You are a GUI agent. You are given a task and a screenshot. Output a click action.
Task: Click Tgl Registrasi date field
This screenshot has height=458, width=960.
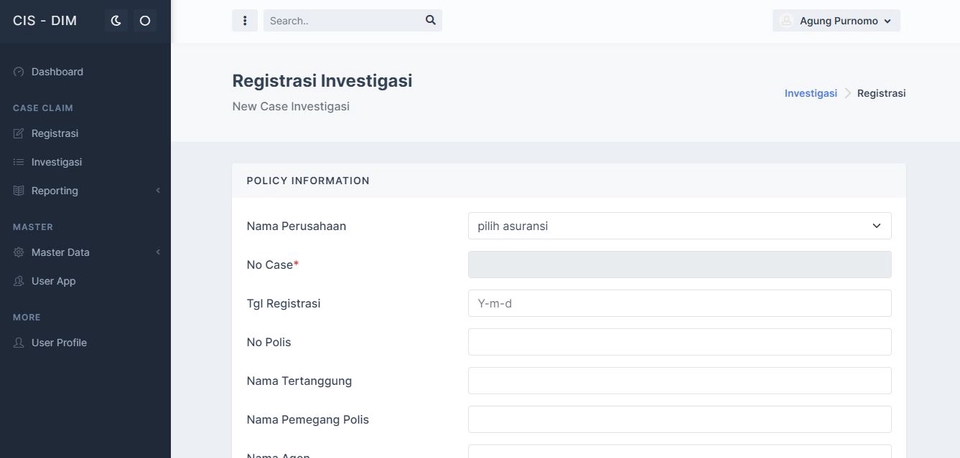(x=680, y=303)
